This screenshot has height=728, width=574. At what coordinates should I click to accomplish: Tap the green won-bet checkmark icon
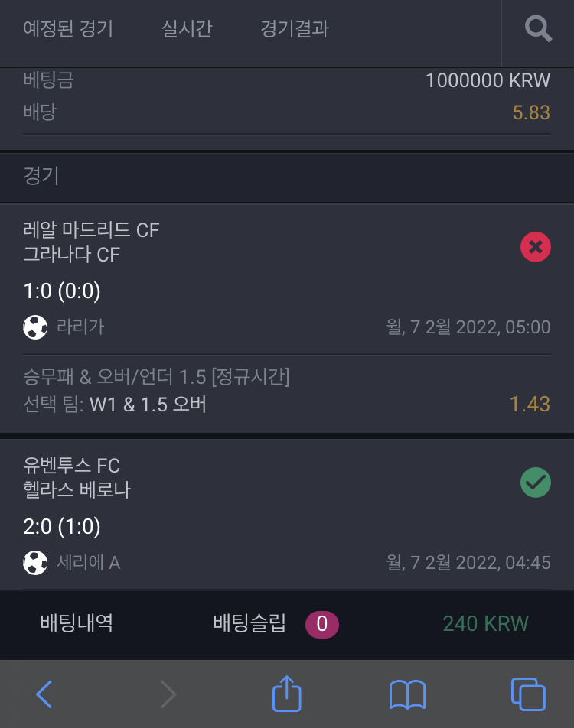(x=536, y=483)
